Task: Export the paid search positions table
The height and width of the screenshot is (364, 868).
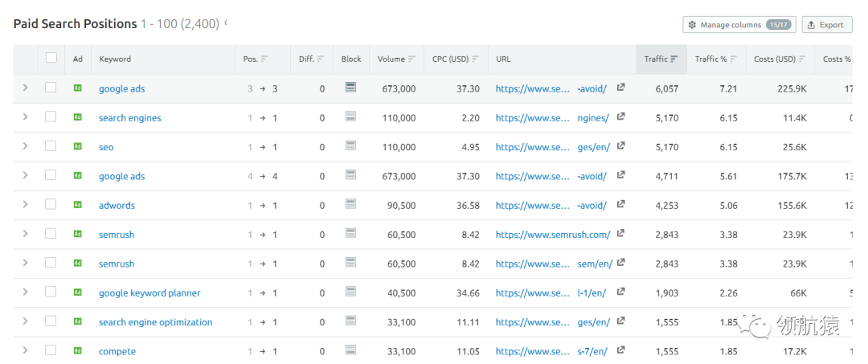Action: [x=825, y=25]
